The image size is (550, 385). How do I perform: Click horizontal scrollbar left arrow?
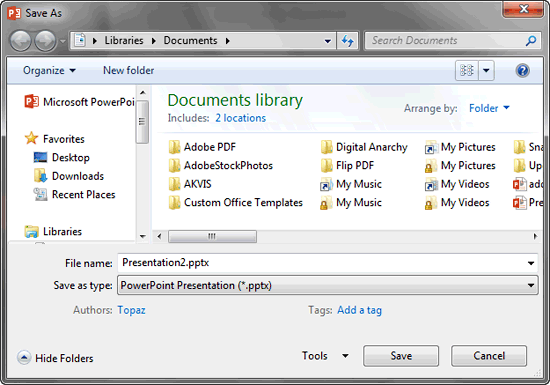click(159, 236)
